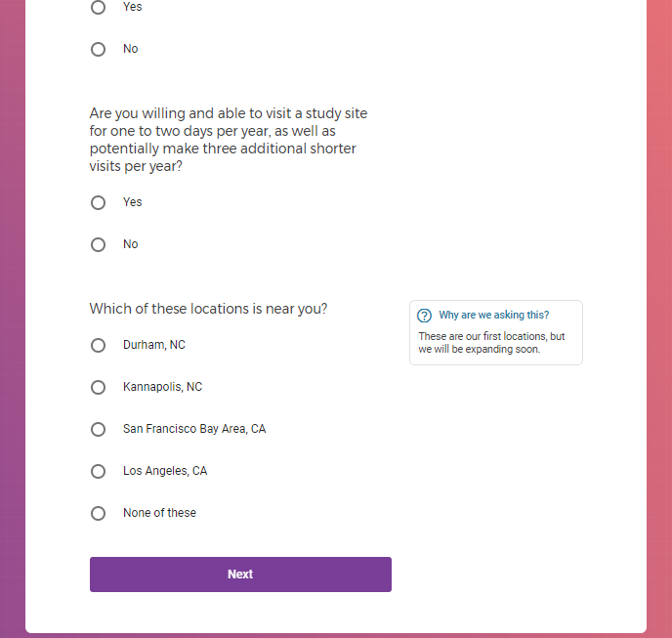Click the "These are our first locations" description
The image size is (672, 638).
click(491, 343)
